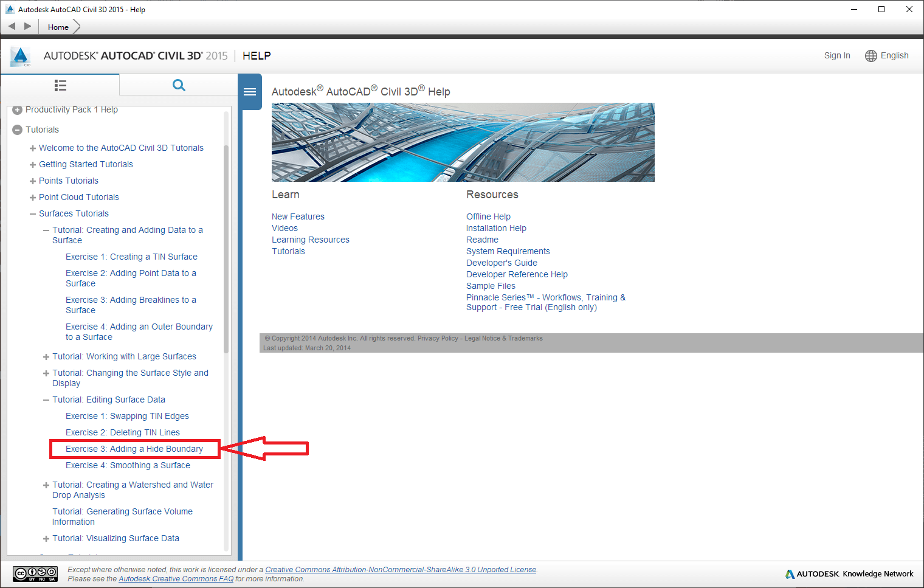Screen dimensions: 924x588
Task: Click the forward navigation arrow icon
Action: [x=27, y=26]
